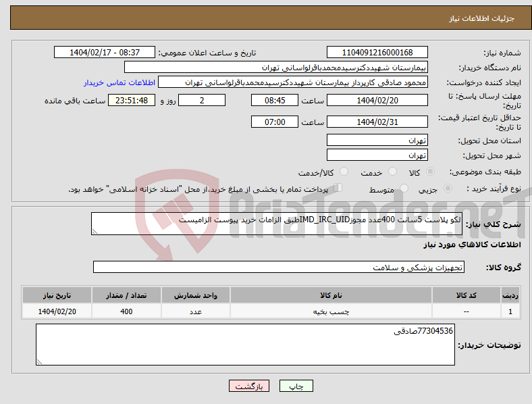
Task: Click the unit cell عدد
Action: [196, 311]
